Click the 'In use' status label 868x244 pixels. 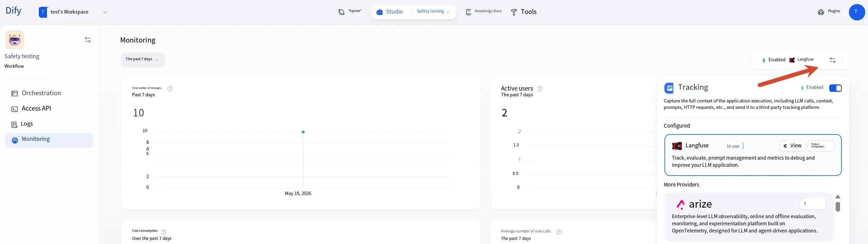(x=733, y=146)
